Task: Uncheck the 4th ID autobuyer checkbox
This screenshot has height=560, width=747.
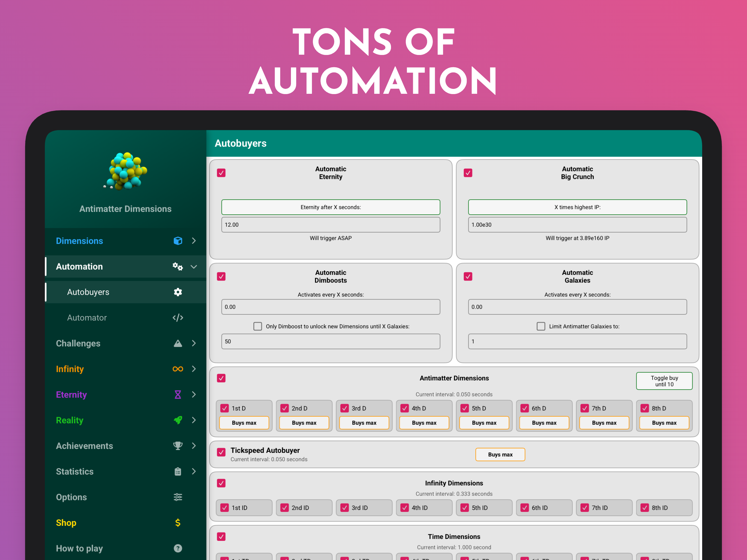Action: pos(405,508)
